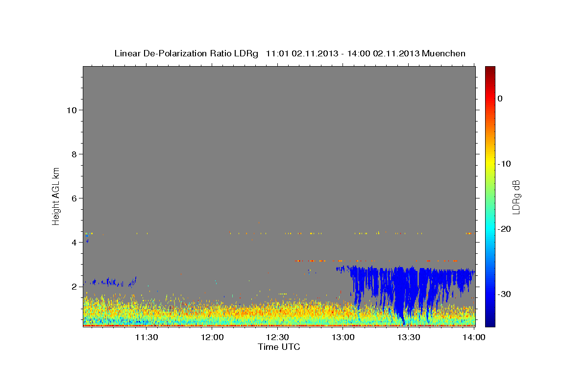Click the height tick label '10'

pos(72,110)
